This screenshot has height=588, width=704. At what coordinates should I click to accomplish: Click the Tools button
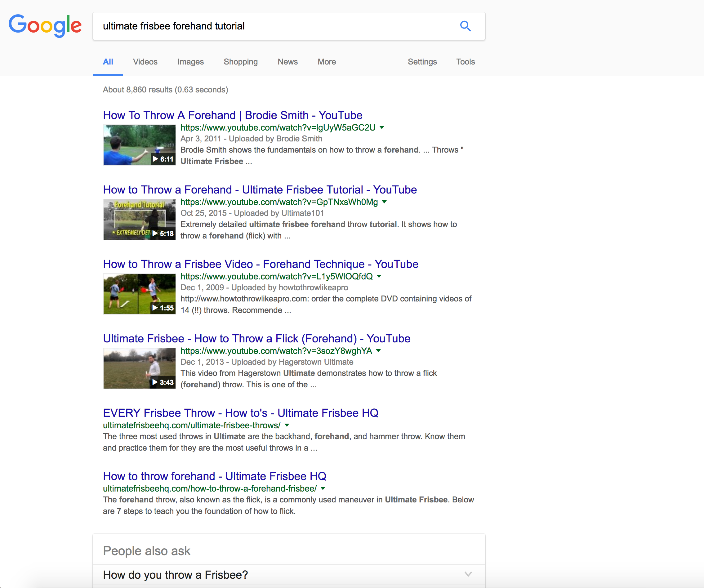pyautogui.click(x=465, y=62)
